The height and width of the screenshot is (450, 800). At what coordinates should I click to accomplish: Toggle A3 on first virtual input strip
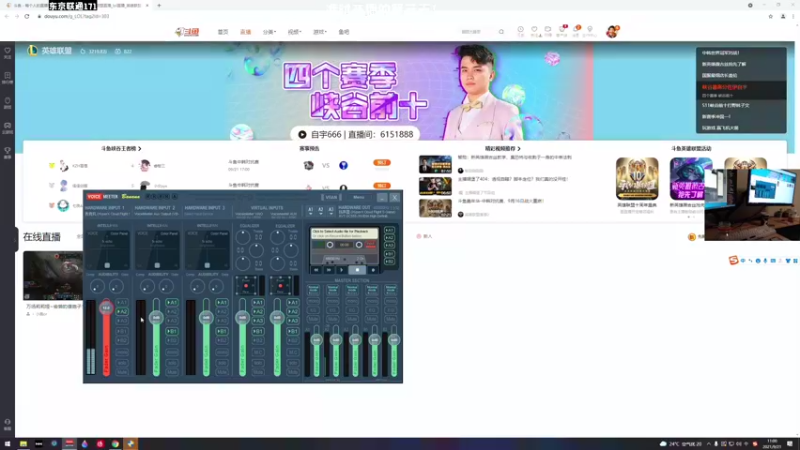click(x=258, y=321)
